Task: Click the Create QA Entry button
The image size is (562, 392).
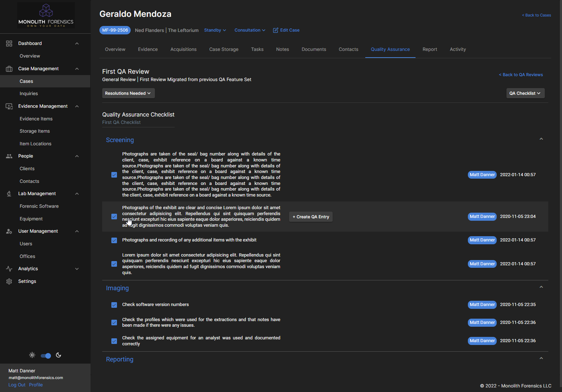Action: pos(311,217)
